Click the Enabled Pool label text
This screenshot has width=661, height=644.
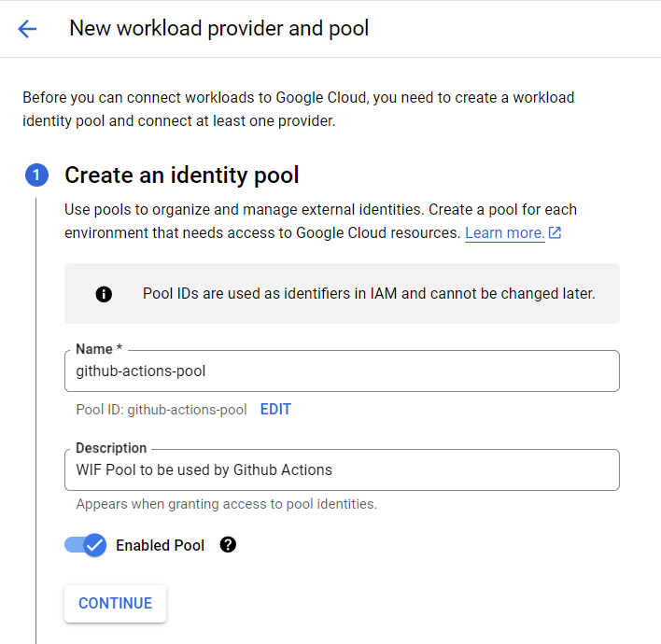click(x=160, y=545)
